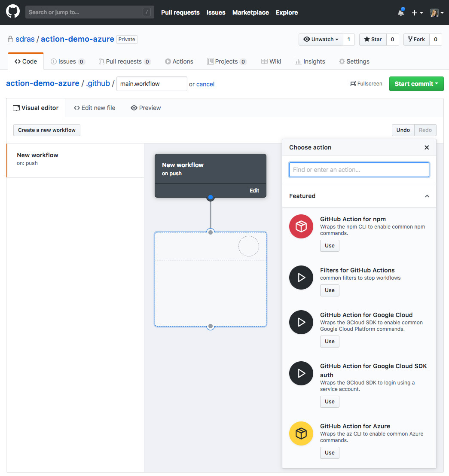This screenshot has width=449, height=476.
Task: Click the .github breadcrumb folder
Action: pos(98,83)
